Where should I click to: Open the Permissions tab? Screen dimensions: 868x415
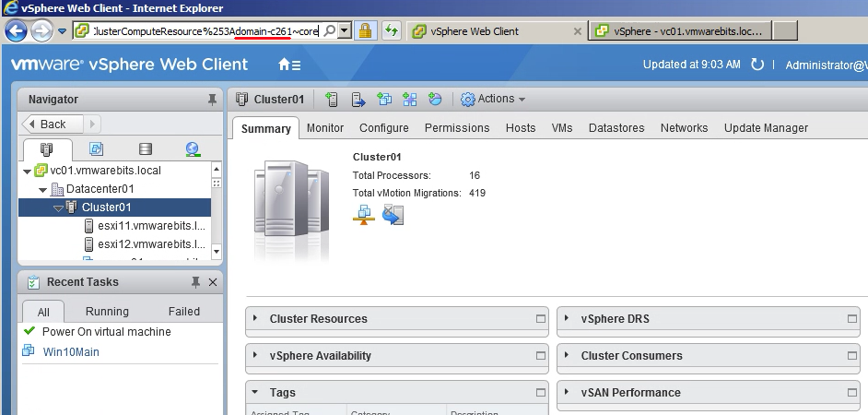[x=457, y=128]
